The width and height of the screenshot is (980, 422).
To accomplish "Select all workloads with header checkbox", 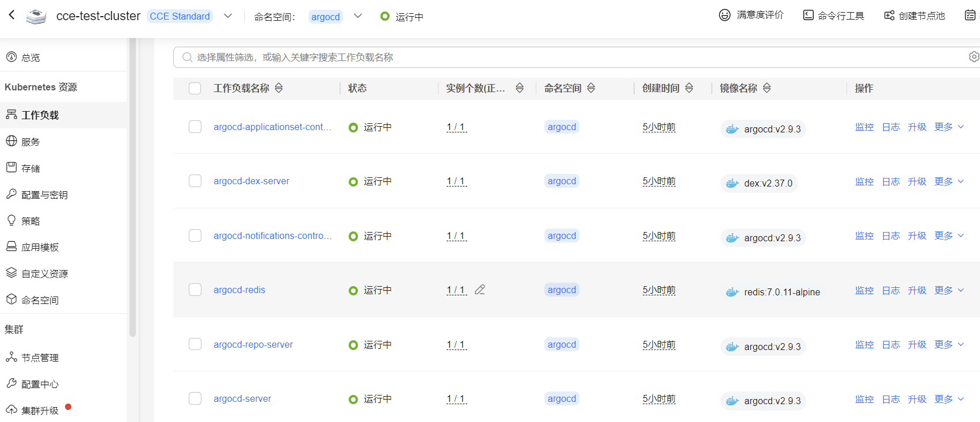I will click(x=195, y=88).
